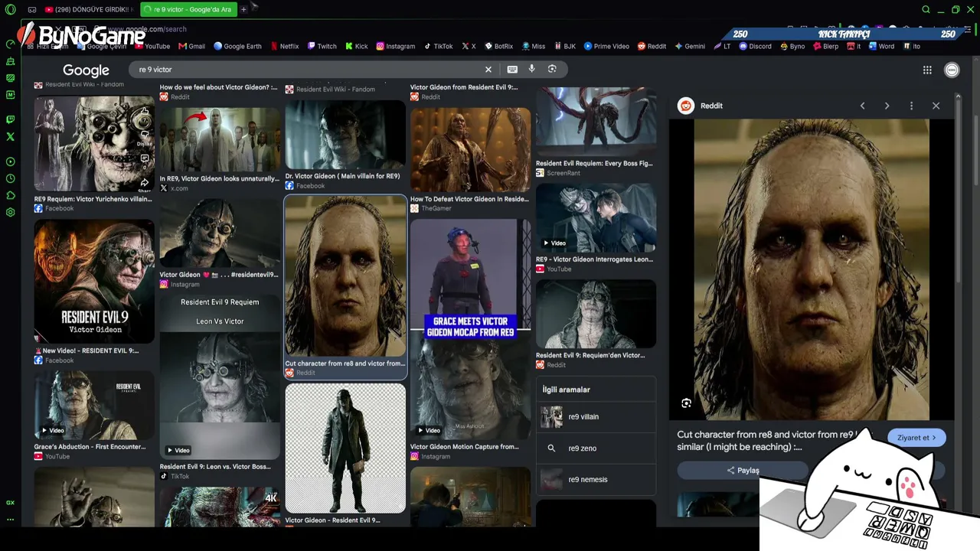Viewport: 980px width, 551px height.
Task: Click the 'Ziyaret et' visit button
Action: [x=916, y=438]
